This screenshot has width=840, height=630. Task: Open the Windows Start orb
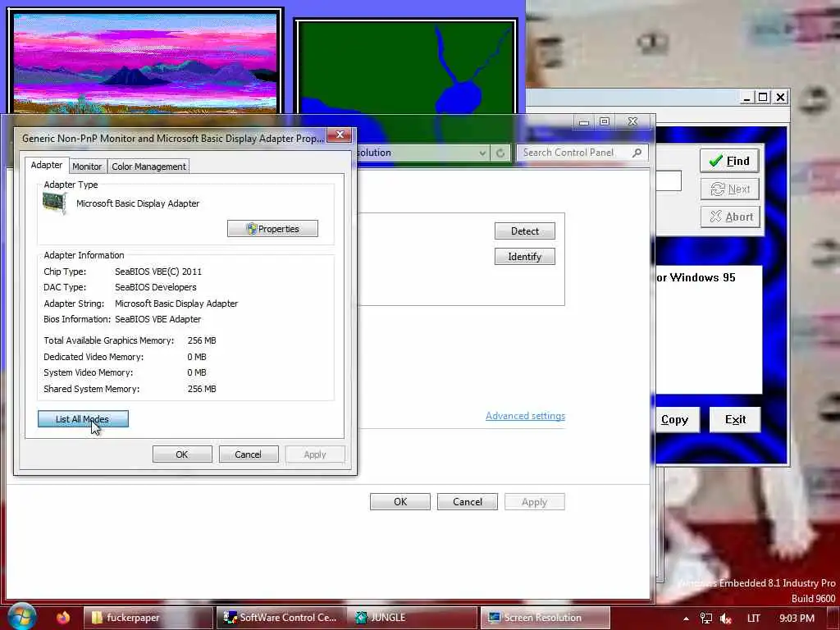pos(21,617)
